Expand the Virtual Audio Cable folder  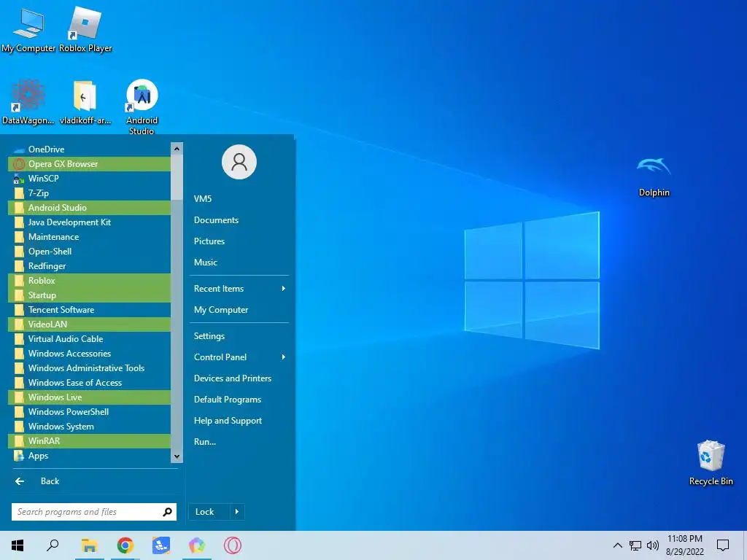pyautogui.click(x=90, y=339)
